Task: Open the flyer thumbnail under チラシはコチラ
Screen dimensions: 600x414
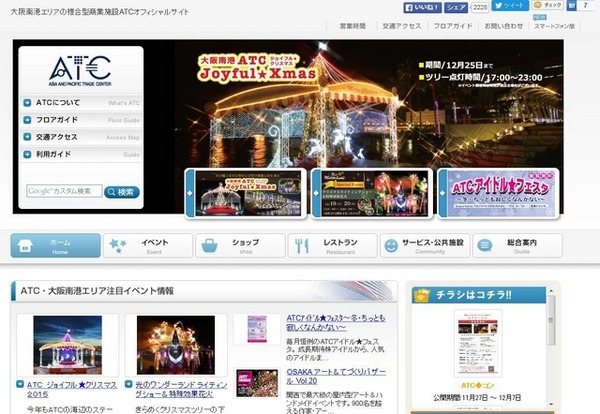Action: [x=478, y=343]
